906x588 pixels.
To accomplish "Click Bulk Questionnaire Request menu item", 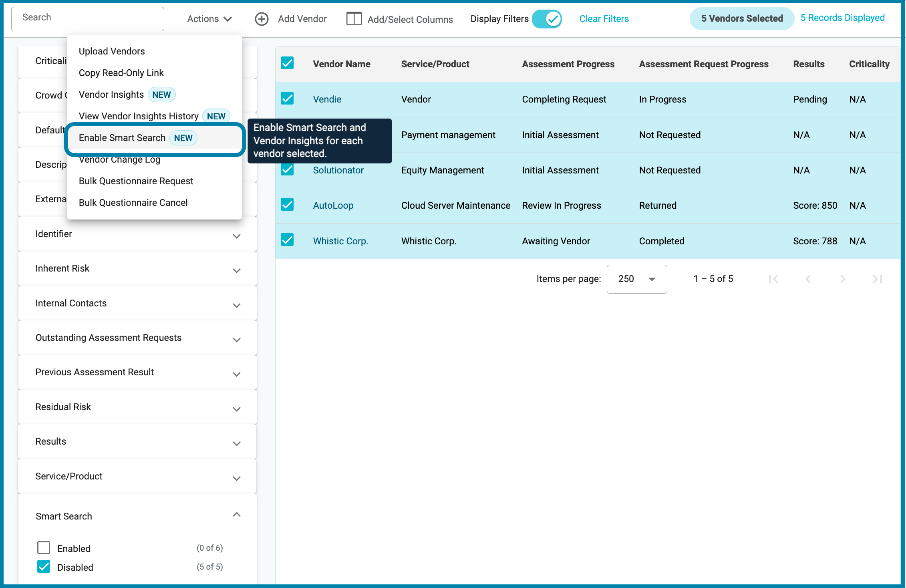I will (x=136, y=181).
